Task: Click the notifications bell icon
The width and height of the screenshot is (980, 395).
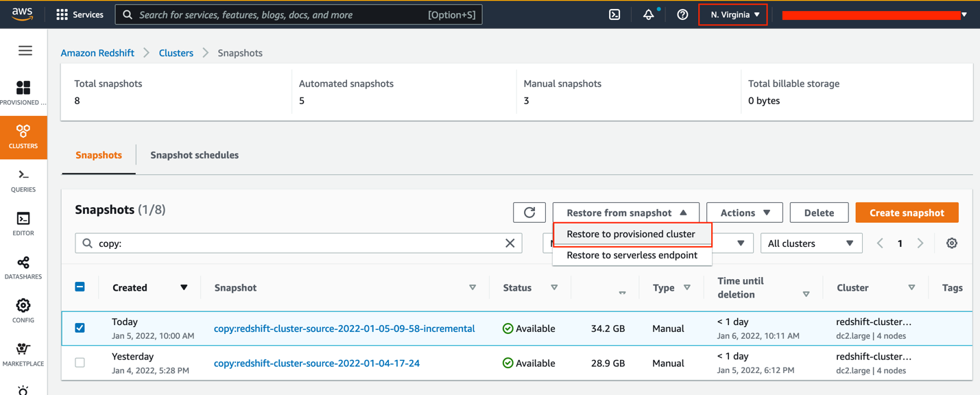Action: coord(648,14)
